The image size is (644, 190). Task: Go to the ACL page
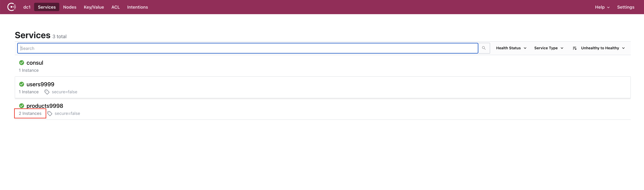[116, 7]
